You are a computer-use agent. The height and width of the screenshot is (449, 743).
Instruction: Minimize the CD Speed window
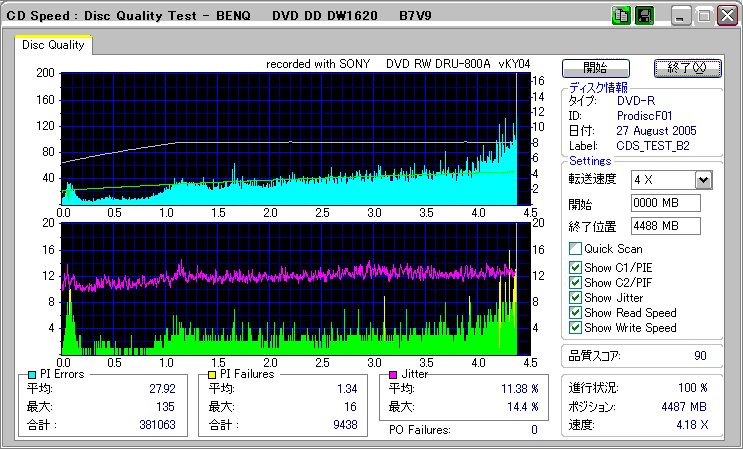pos(681,16)
